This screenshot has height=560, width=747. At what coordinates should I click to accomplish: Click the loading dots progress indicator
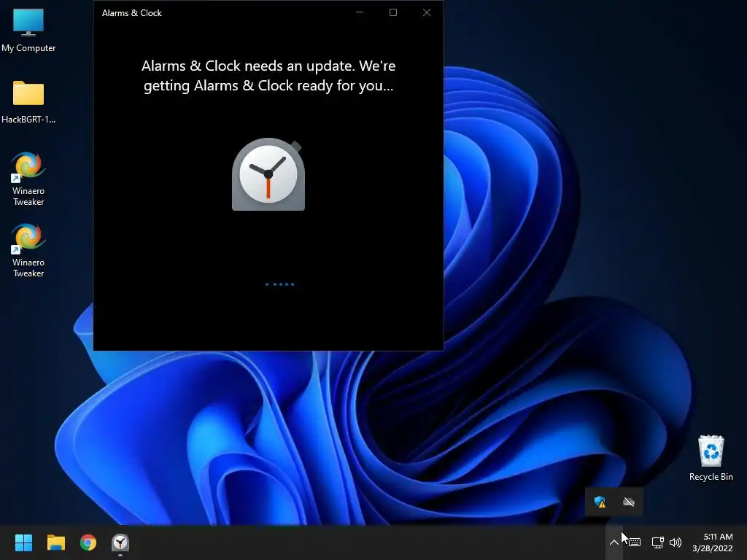tap(279, 284)
